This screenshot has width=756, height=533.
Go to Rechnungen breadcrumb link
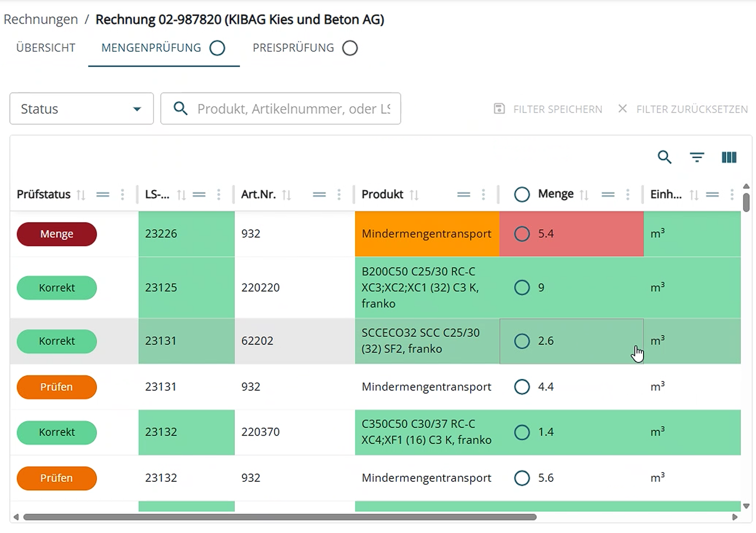[41, 20]
